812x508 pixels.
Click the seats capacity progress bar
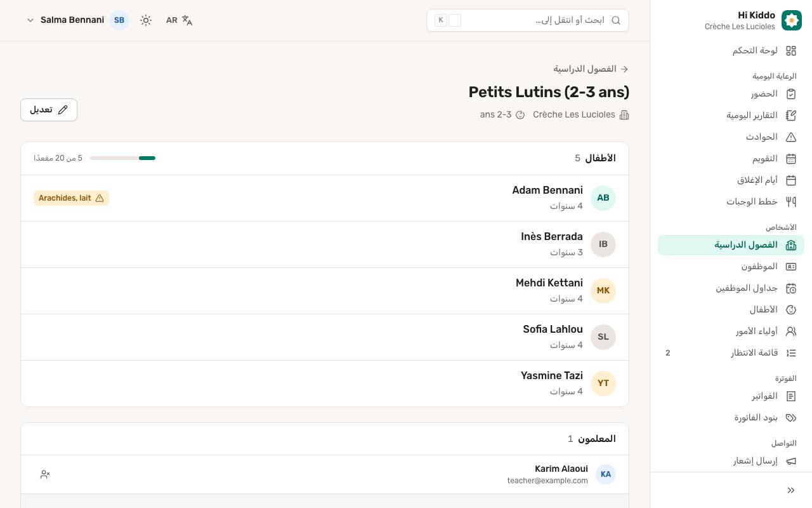(x=122, y=158)
